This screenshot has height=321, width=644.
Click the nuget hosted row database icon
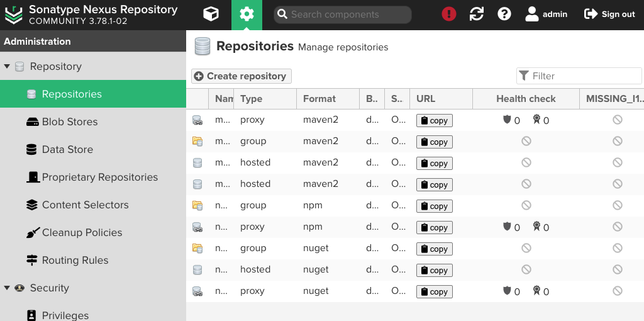point(197,269)
